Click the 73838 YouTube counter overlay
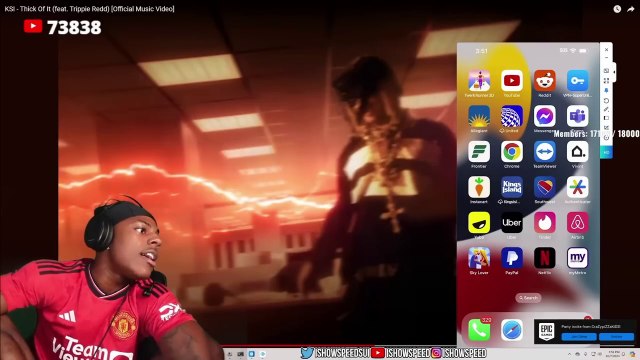This screenshot has width=640, height=360. [62, 27]
